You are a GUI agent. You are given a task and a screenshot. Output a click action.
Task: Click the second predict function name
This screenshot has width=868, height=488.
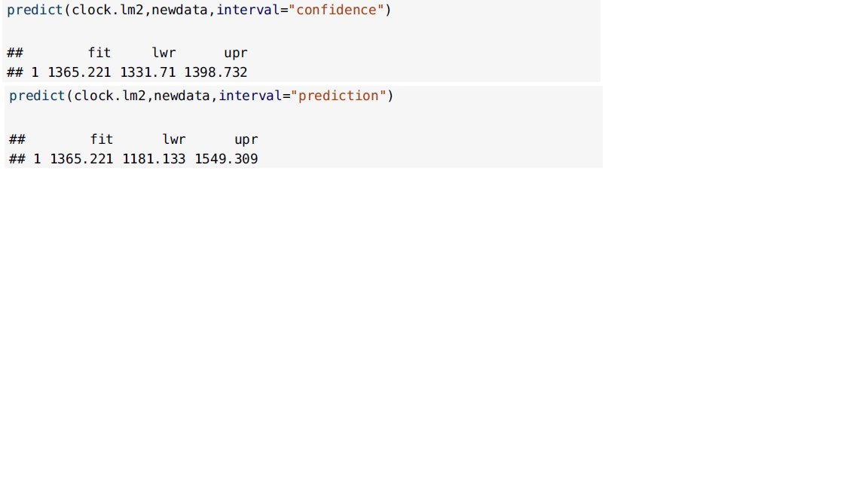[x=37, y=96]
